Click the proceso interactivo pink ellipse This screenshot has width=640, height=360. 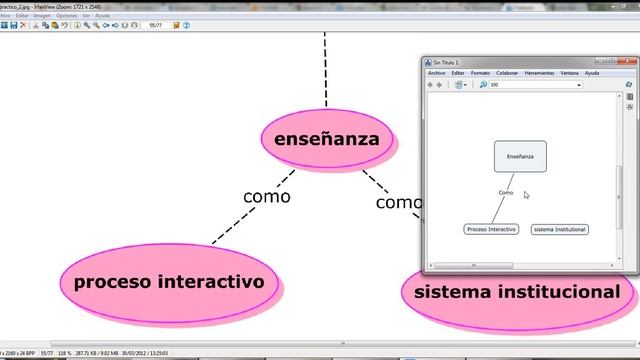pos(169,283)
